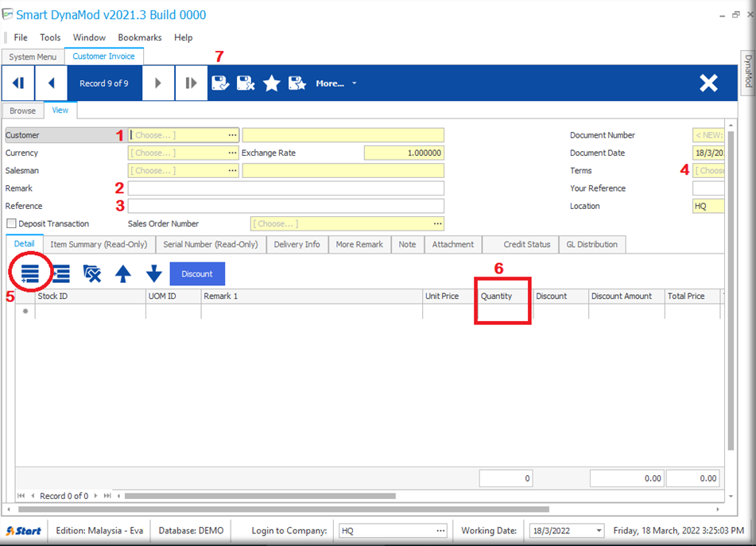Open the Sales Order Number lookup
Image resolution: width=756 pixels, height=546 pixels.
coord(437,224)
